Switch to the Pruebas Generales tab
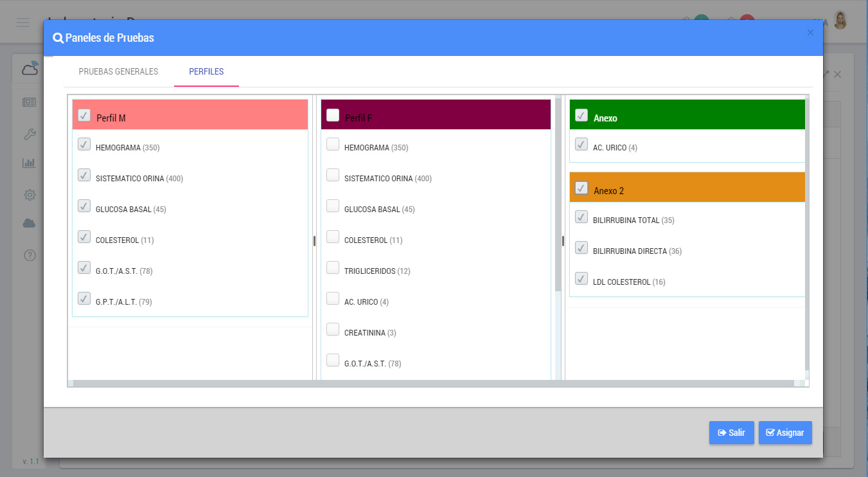The image size is (868, 477). tap(118, 71)
